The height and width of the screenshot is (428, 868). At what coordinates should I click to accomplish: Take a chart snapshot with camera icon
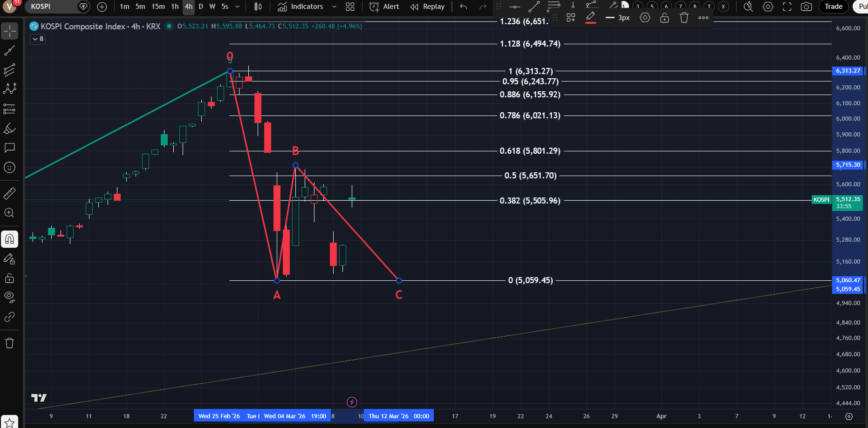coord(806,7)
